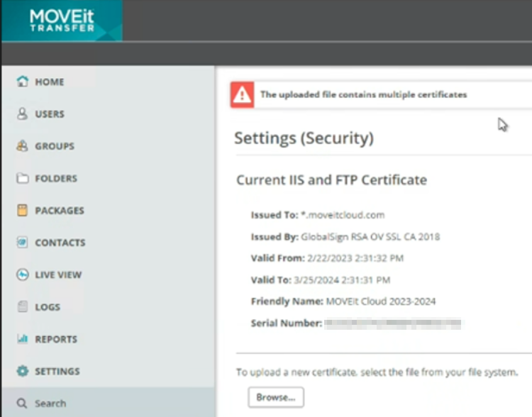Open the HOME menu item

pyautogui.click(x=50, y=82)
